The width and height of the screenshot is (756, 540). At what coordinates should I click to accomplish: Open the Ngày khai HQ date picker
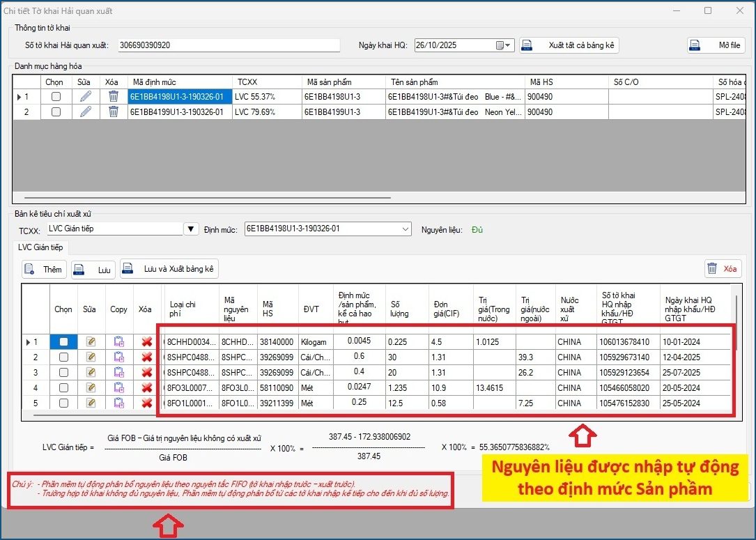(x=504, y=45)
